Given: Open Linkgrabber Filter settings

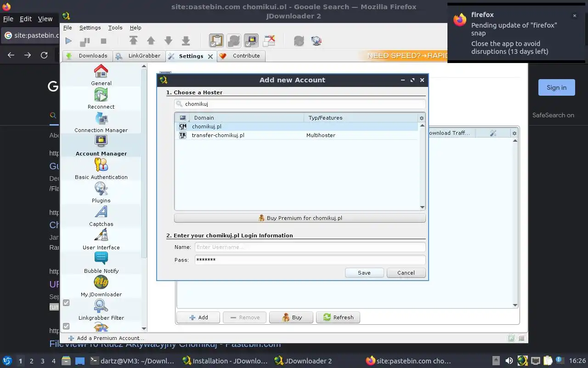Looking at the screenshot, I should tap(101, 310).
